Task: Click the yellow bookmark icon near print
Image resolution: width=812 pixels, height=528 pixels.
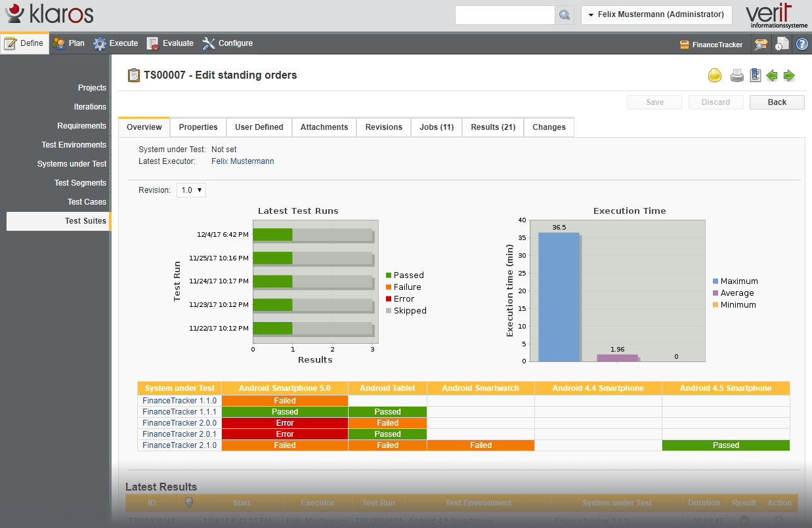Action: pyautogui.click(x=715, y=75)
